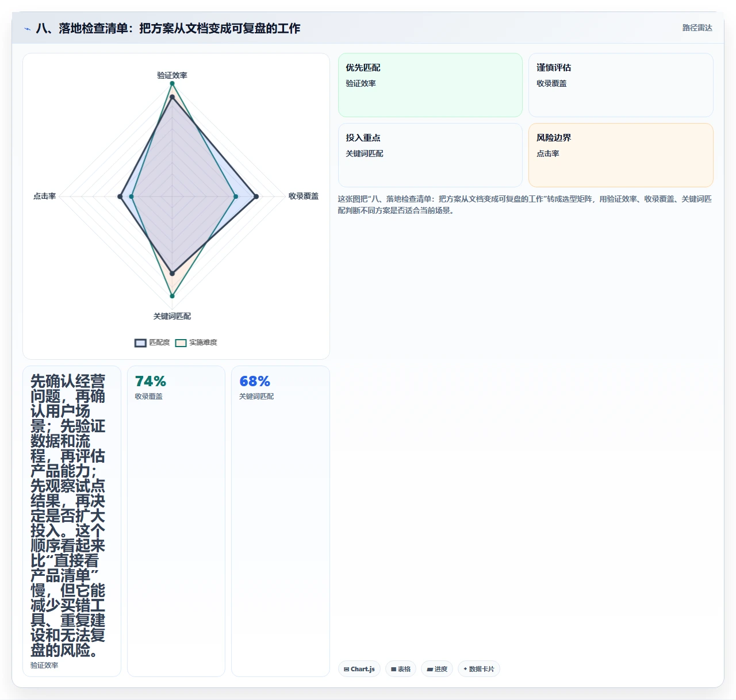Toggle the 实施难度 legend item
Screen dimensions: 736x700
(x=196, y=343)
